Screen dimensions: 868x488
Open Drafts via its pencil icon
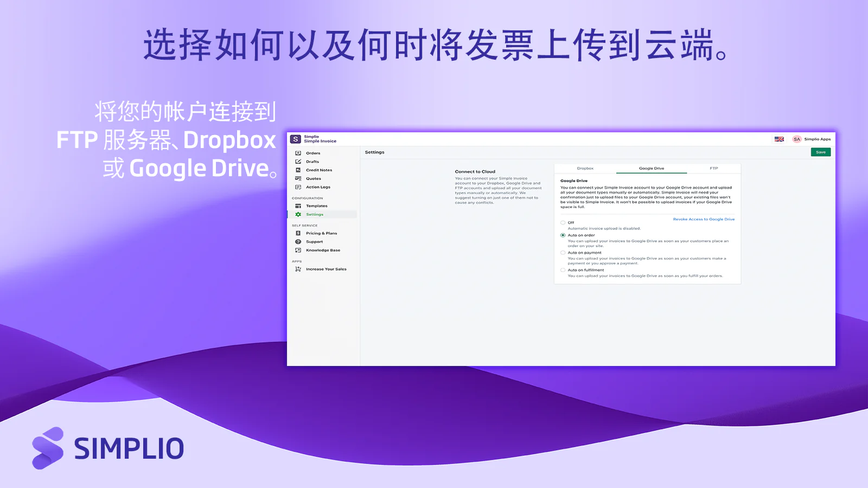pyautogui.click(x=298, y=162)
